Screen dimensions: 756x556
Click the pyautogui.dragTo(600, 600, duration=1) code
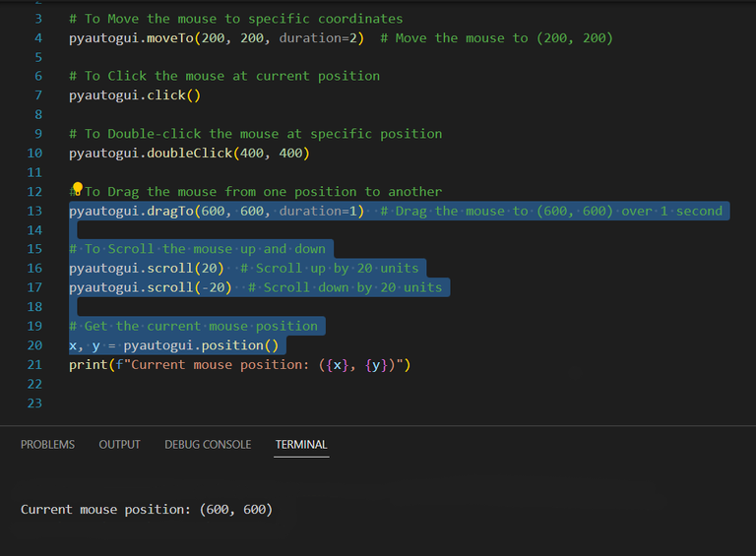pyautogui.click(x=217, y=211)
